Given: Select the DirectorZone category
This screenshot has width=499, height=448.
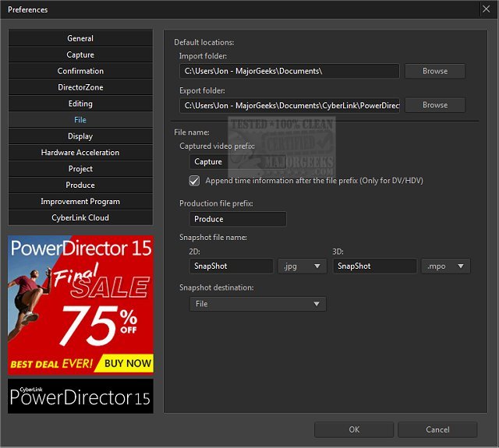Looking at the screenshot, I should click(x=80, y=87).
